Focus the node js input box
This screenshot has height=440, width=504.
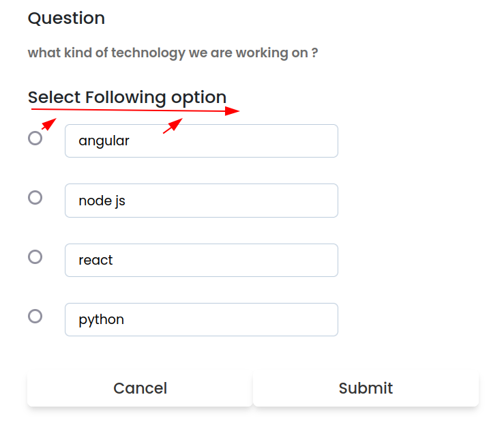click(x=201, y=201)
